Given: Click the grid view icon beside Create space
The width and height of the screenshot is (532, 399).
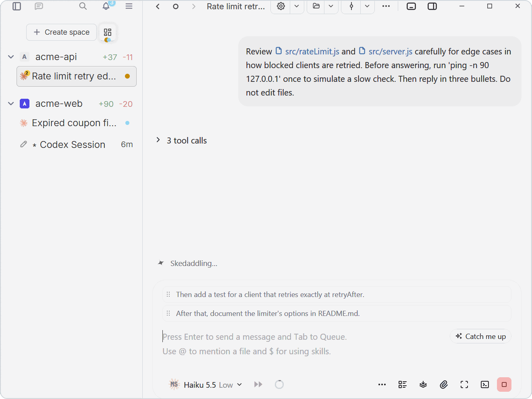Looking at the screenshot, I should point(108,32).
